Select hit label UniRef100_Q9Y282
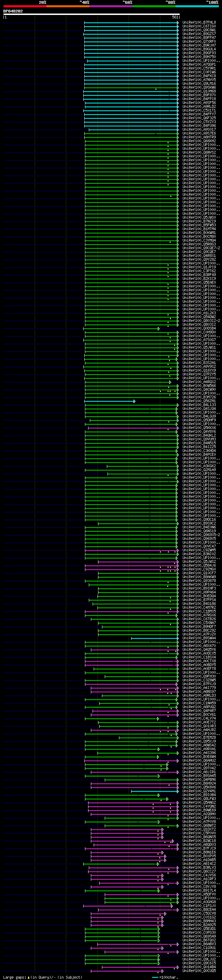Viewport: 222px width, 980px height. click(x=199, y=259)
